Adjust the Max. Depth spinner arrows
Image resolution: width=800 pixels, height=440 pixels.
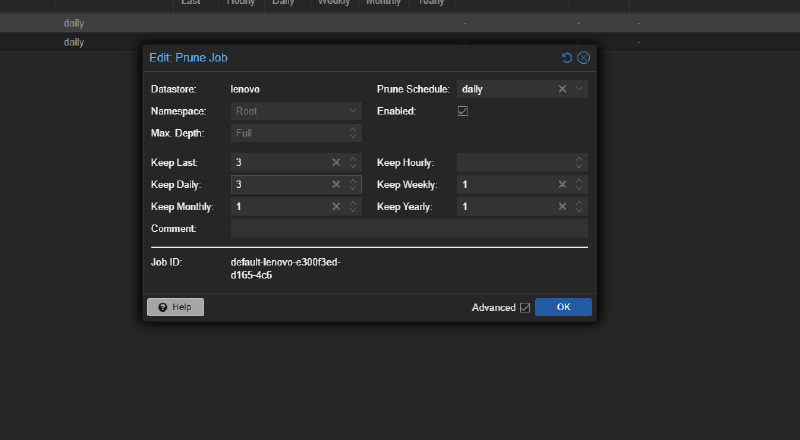[x=353, y=133]
